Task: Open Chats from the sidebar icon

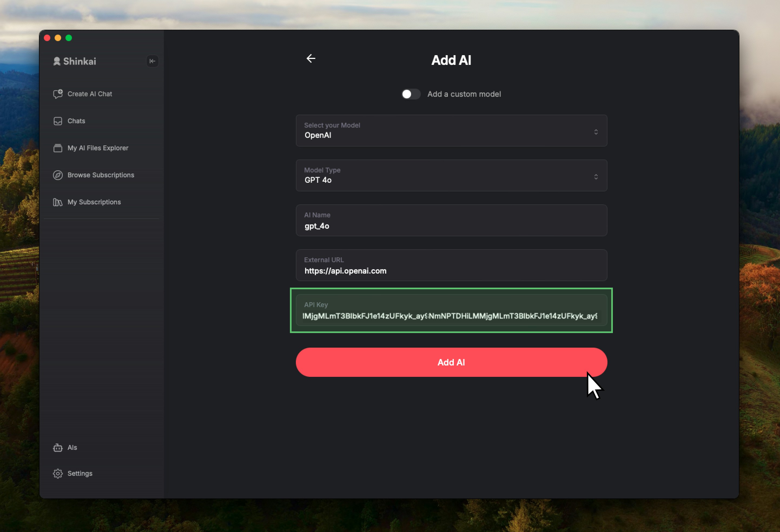Action: [x=58, y=121]
